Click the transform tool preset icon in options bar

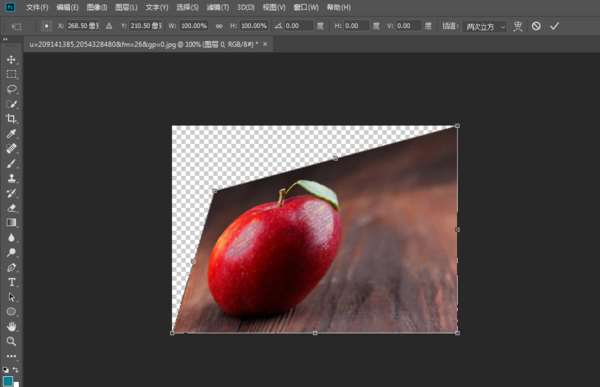(17, 26)
